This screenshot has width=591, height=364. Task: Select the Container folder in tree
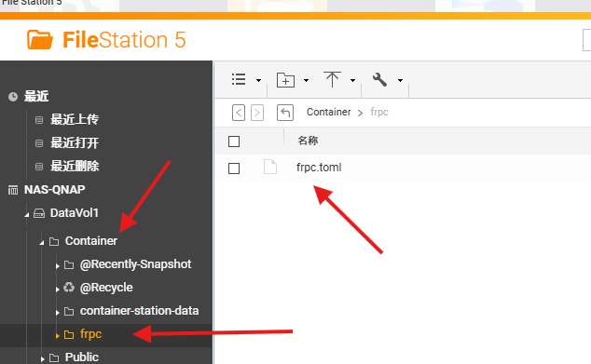(91, 241)
